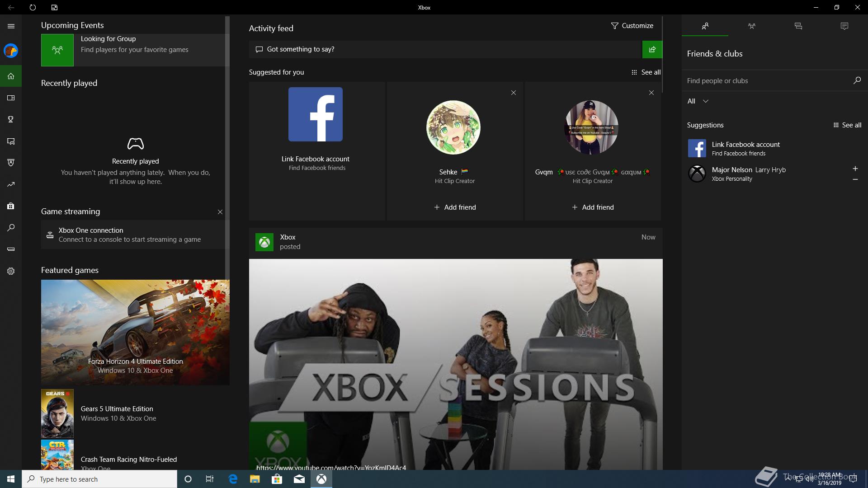Open File Explorer from the taskbar
This screenshot has width=868, height=488.
255,479
